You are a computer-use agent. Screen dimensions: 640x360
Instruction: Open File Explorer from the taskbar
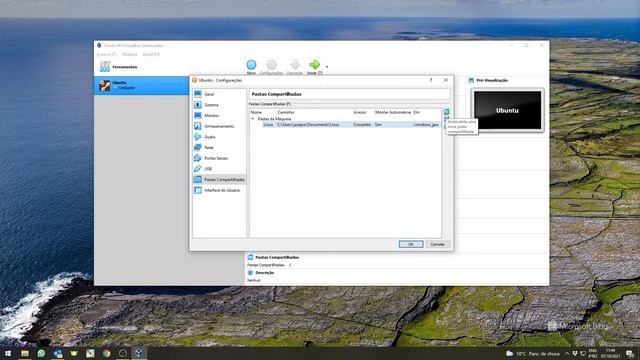[x=25, y=353]
